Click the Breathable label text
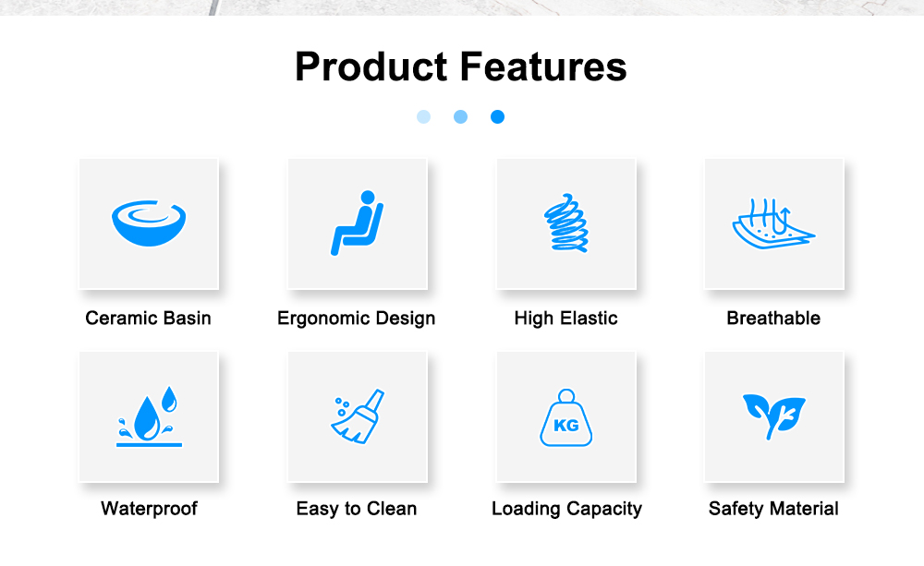This screenshot has width=924, height=566. coord(773,319)
